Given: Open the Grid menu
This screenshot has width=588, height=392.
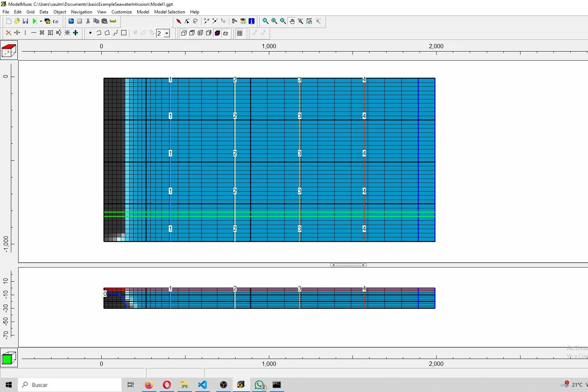Looking at the screenshot, I should (30, 12).
